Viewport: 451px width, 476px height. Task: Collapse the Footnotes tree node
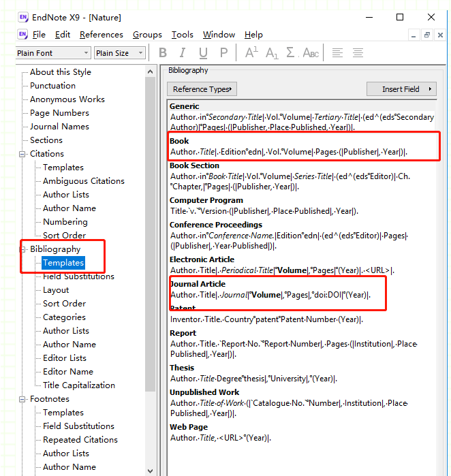coord(22,399)
